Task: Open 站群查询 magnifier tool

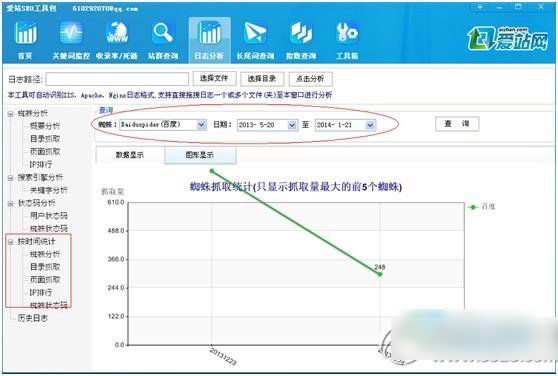Action: pos(163,40)
